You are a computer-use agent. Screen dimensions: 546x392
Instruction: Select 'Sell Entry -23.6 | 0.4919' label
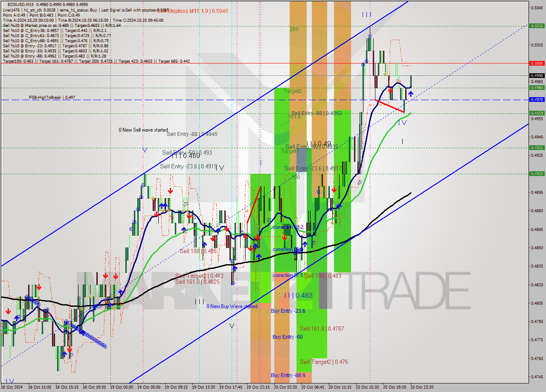189,167
